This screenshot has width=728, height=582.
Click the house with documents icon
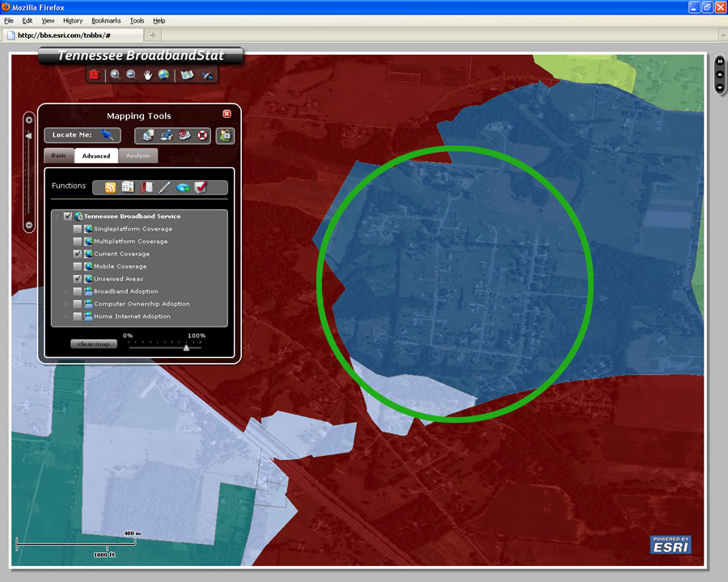pos(148,135)
